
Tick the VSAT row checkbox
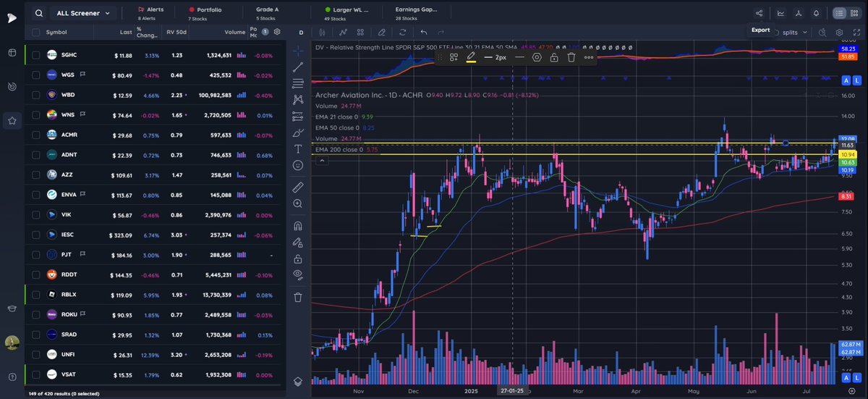(x=35, y=374)
